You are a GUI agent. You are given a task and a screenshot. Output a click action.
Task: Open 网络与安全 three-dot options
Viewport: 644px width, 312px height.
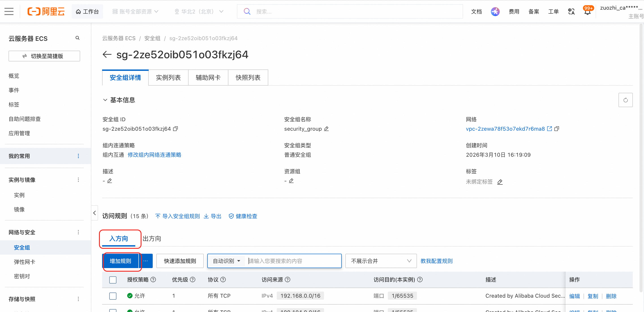tap(78, 232)
